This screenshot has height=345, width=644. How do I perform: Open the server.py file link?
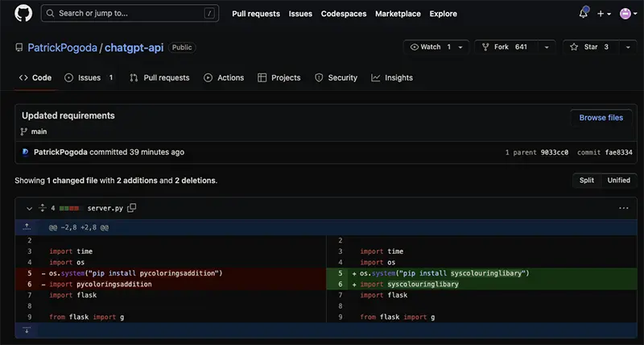[x=105, y=208]
